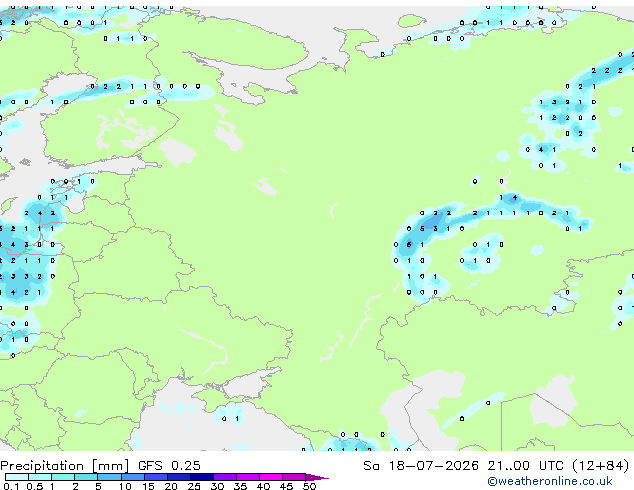Viewport: 634px width, 490px height.
Task: Select the 0.1–0.5 mm legend swatch
Action: 17,477
